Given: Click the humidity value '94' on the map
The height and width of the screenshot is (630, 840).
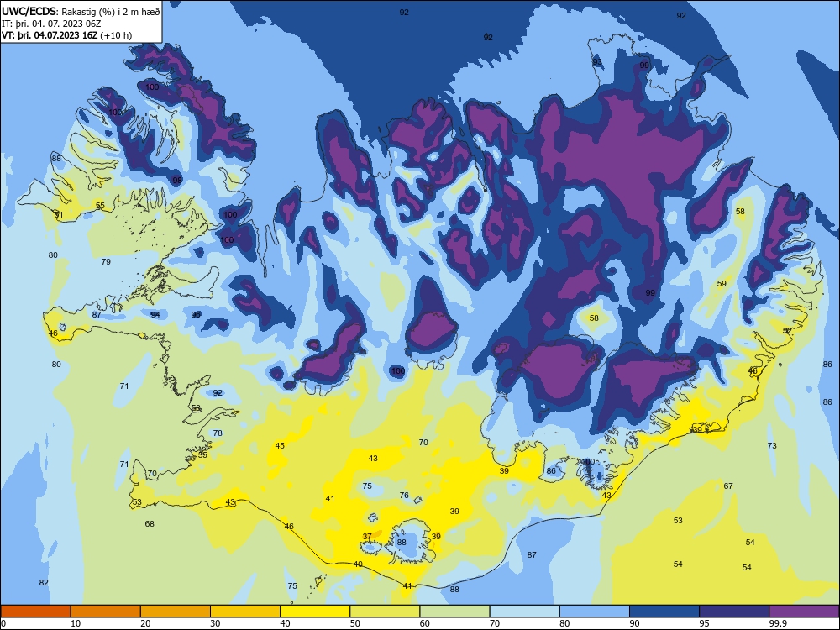Looking at the screenshot, I should (155, 315).
